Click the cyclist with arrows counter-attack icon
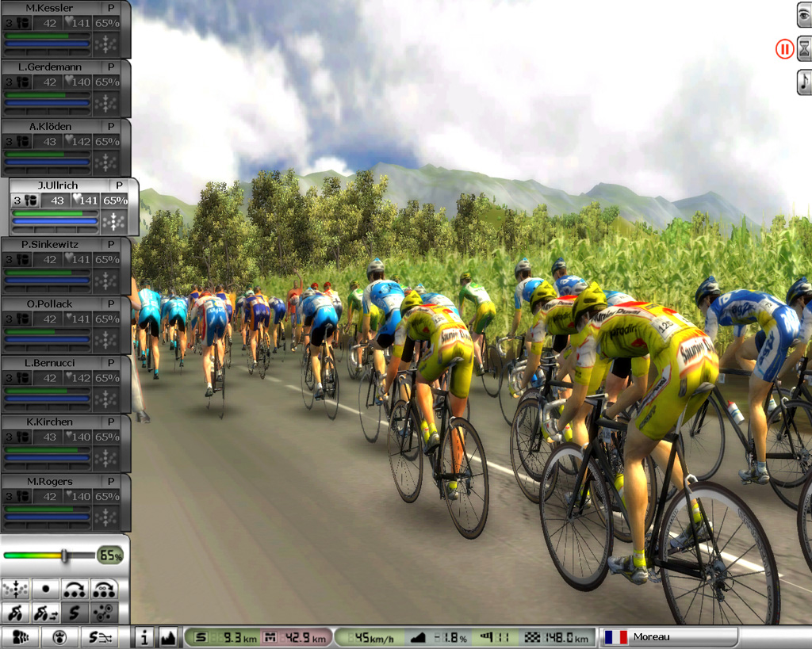This screenshot has width=812, height=649. [x=45, y=613]
